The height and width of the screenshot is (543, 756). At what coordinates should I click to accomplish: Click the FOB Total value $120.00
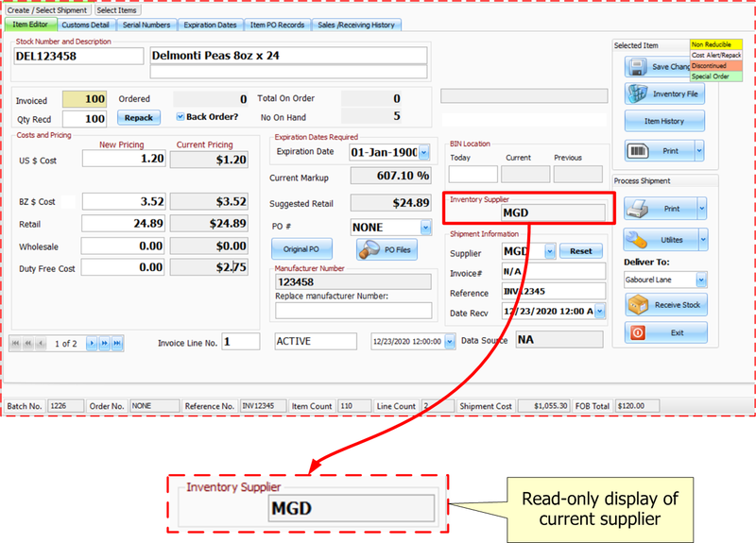coord(637,406)
